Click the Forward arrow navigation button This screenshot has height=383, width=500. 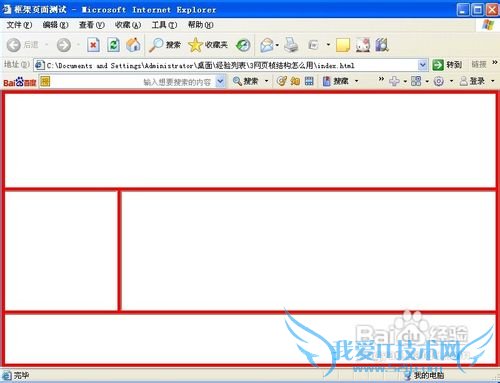point(64,45)
